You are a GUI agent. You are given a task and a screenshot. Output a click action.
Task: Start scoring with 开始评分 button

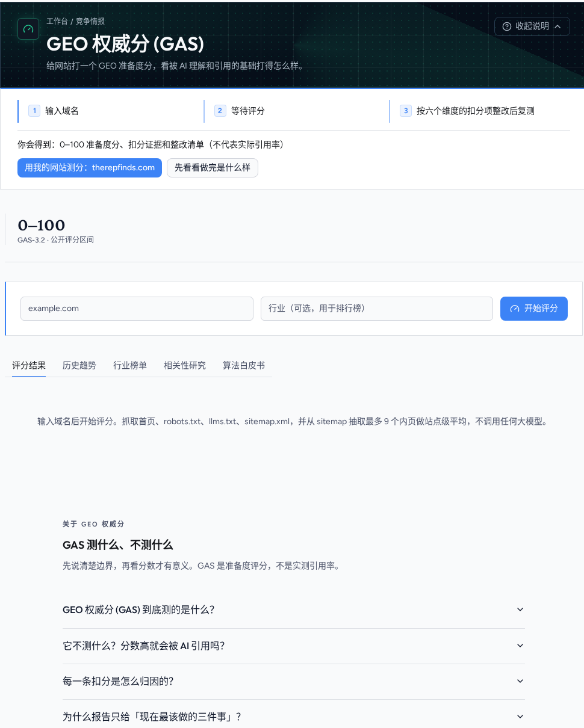(533, 309)
